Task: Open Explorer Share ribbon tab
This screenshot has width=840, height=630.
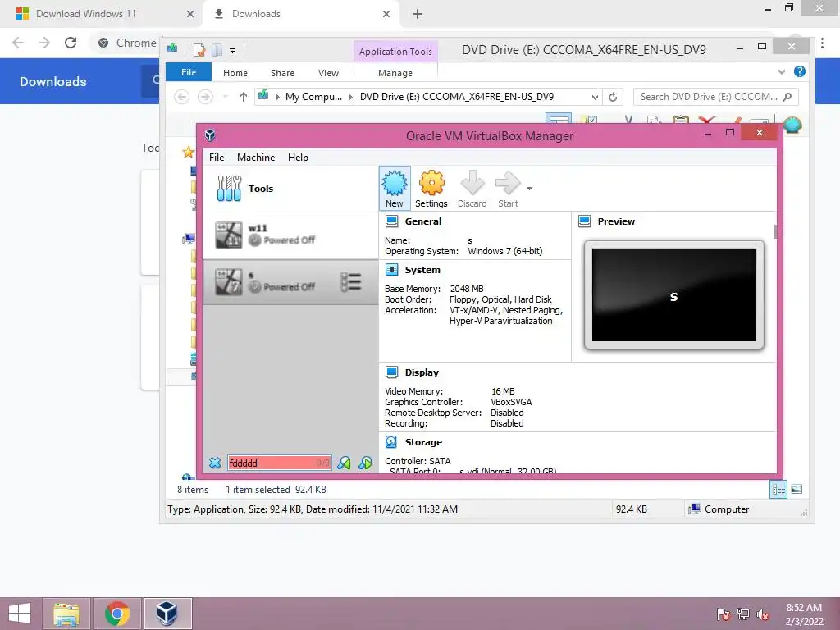Action: point(282,73)
